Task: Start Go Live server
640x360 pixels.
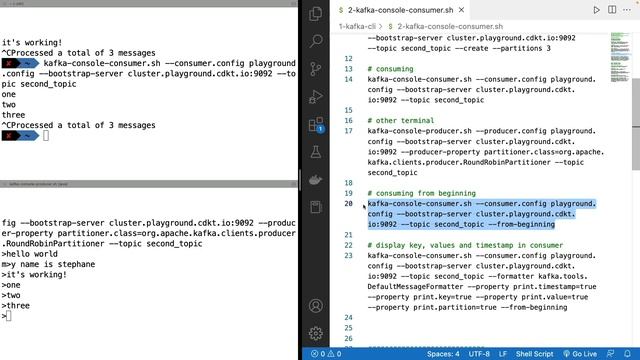Action: [x=580, y=354]
